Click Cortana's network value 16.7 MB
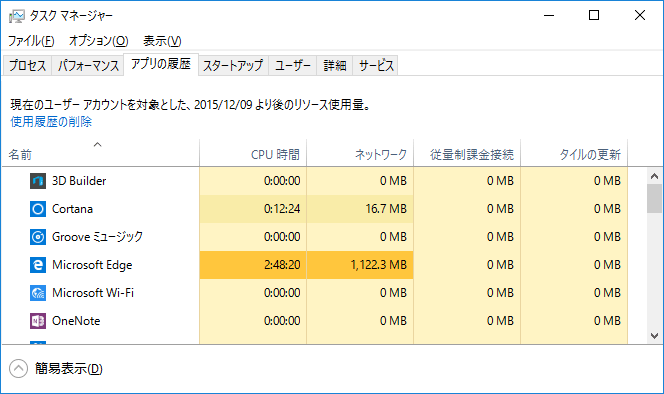 point(386,209)
